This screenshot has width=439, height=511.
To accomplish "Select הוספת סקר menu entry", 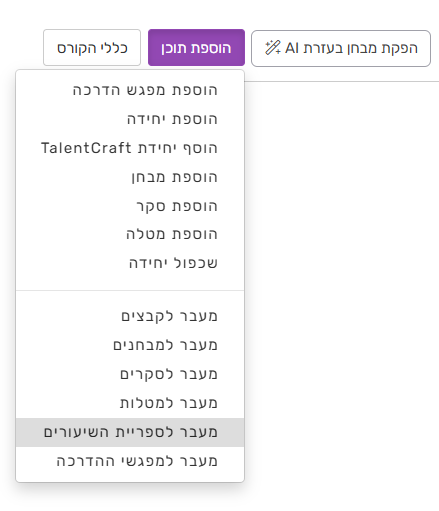I will pyautogui.click(x=130, y=206).
